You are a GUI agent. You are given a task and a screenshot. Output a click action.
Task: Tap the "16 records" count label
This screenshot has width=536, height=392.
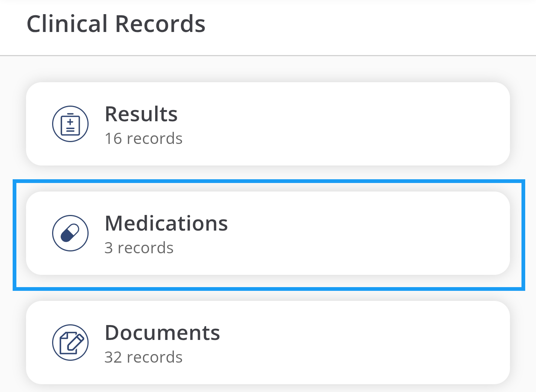[143, 139]
